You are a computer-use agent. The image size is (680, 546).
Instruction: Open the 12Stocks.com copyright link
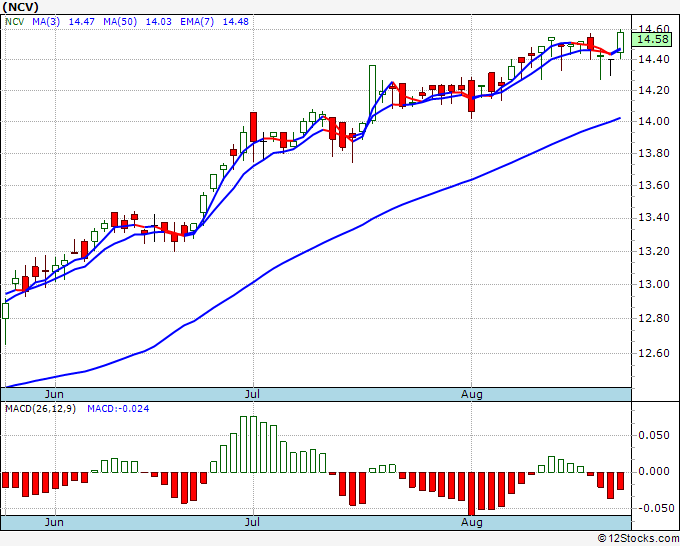pos(638,538)
